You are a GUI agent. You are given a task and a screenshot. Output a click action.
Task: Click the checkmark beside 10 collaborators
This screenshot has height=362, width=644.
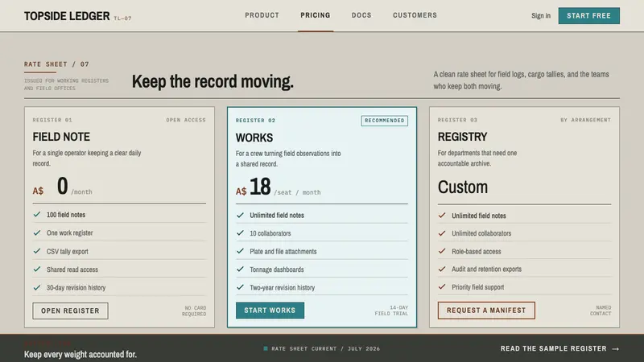pos(240,232)
